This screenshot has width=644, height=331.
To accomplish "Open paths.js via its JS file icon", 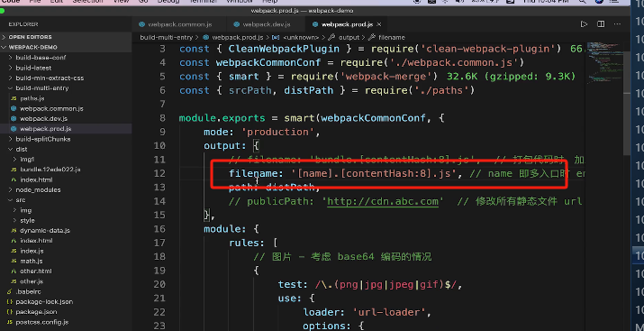I will (x=14, y=98).
